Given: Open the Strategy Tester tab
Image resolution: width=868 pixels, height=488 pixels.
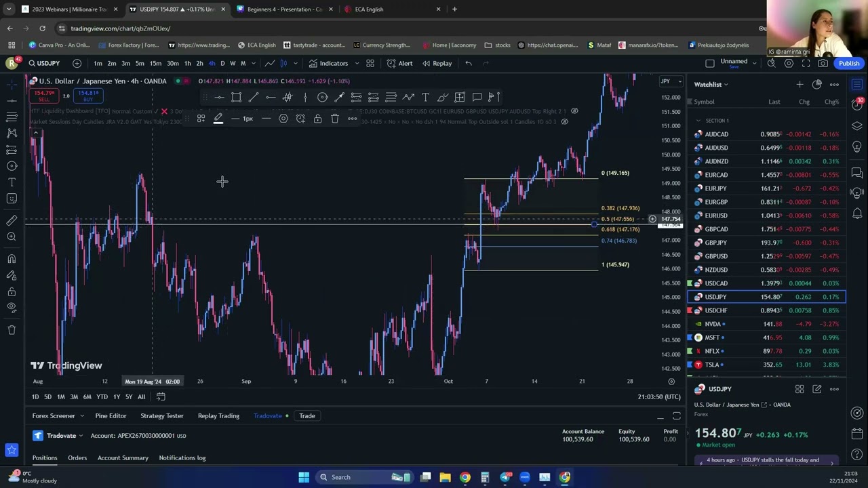Looking at the screenshot, I should (x=162, y=415).
